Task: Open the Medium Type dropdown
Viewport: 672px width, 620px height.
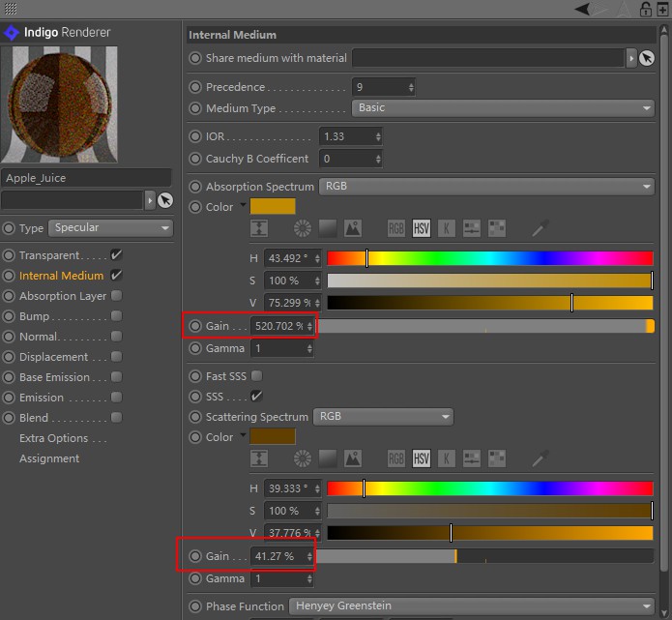Action: (x=503, y=108)
